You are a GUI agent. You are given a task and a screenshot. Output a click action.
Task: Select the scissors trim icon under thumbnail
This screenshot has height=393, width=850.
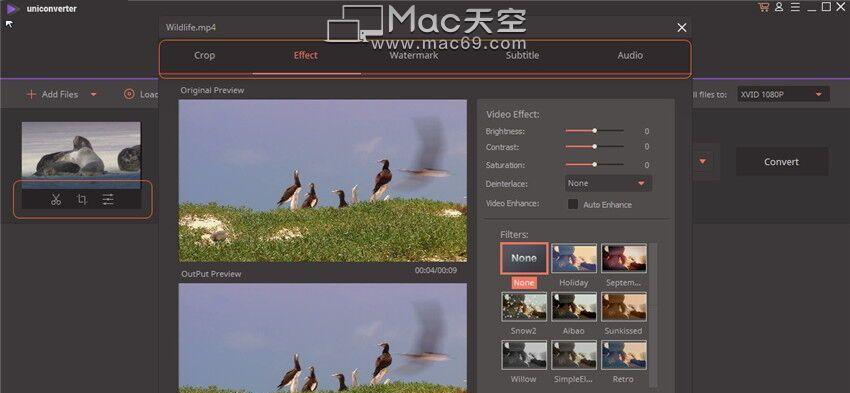click(x=56, y=199)
